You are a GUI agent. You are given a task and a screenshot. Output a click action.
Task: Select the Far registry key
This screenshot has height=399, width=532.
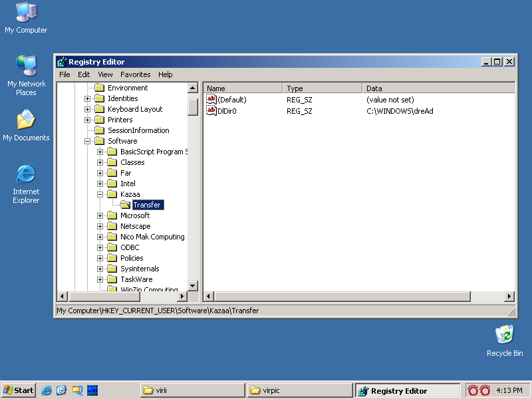[x=126, y=173]
